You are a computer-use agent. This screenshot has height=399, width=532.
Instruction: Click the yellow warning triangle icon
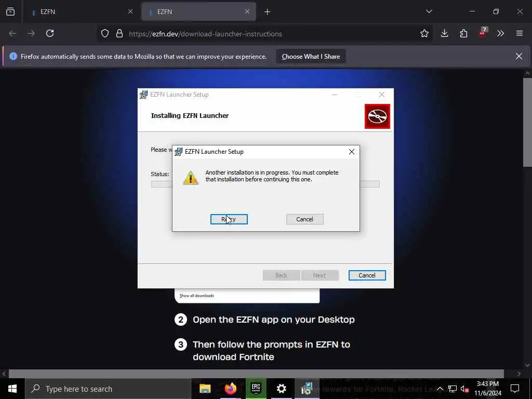(191, 178)
